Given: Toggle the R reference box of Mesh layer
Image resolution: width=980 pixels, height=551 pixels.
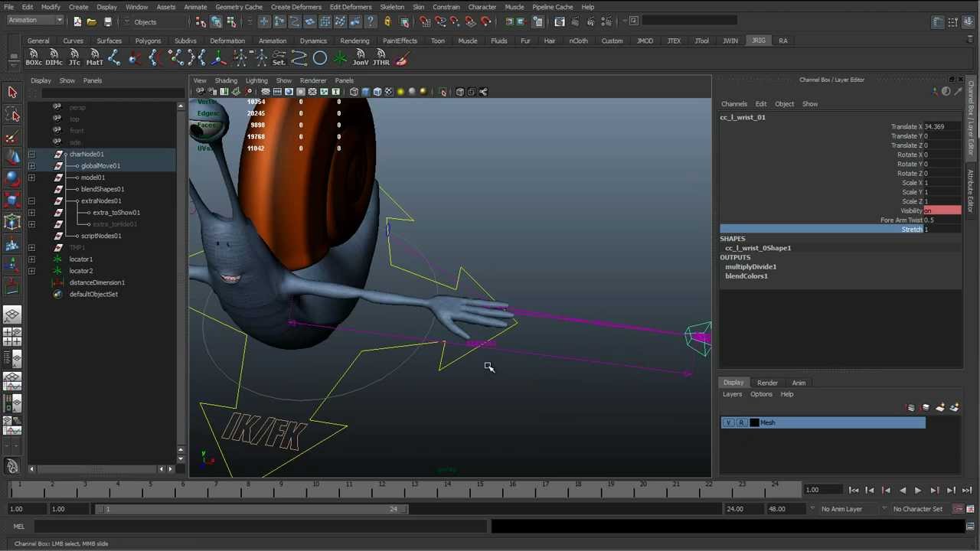Looking at the screenshot, I should click(741, 422).
